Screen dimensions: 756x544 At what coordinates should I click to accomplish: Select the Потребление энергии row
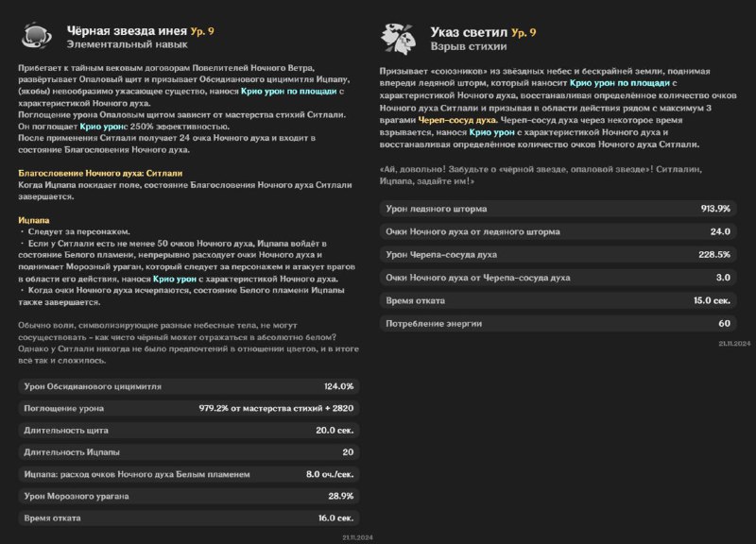558,323
